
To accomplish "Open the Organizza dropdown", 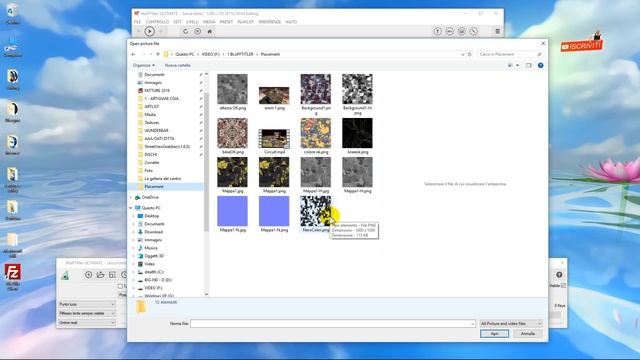I will coord(144,65).
